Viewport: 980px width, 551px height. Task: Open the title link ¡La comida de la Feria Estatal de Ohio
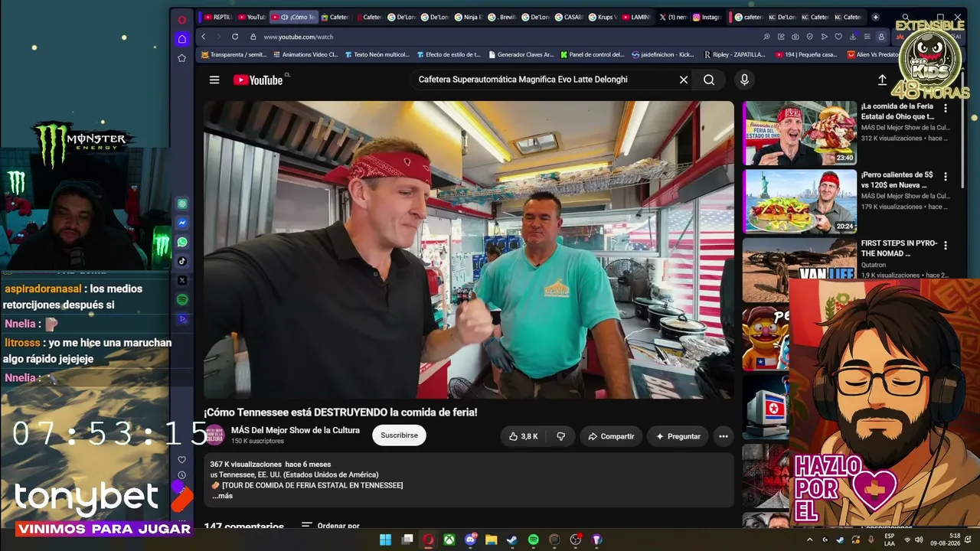[897, 111]
